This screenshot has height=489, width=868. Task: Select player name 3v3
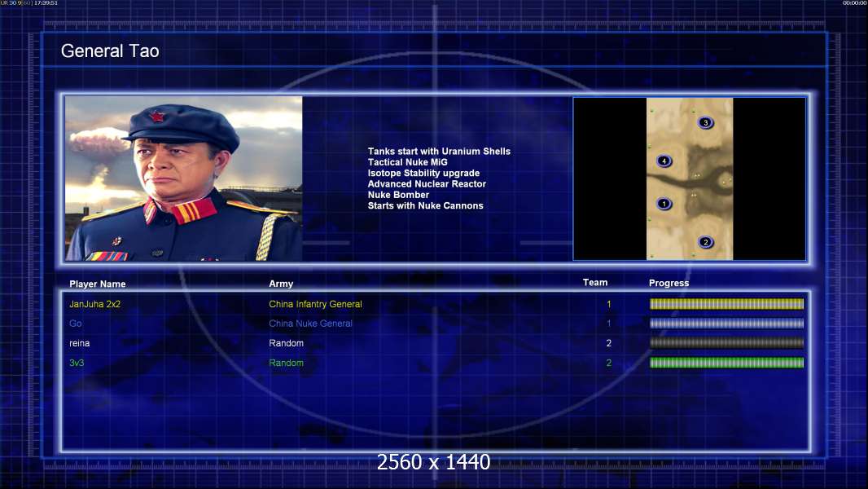[x=77, y=363]
